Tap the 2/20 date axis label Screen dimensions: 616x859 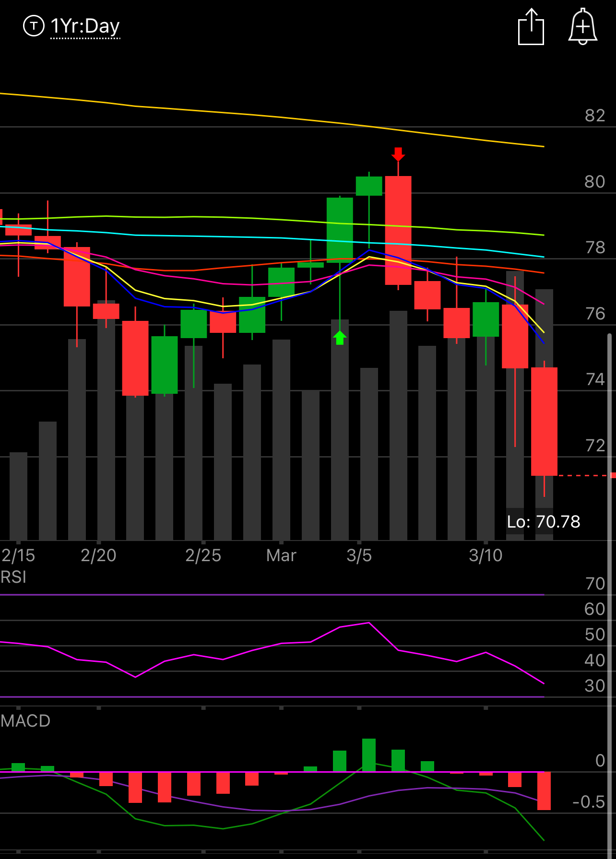[98, 555]
